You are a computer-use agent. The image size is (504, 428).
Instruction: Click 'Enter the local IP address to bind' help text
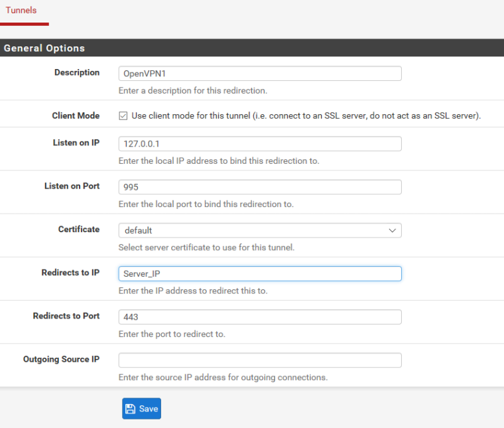pos(219,161)
